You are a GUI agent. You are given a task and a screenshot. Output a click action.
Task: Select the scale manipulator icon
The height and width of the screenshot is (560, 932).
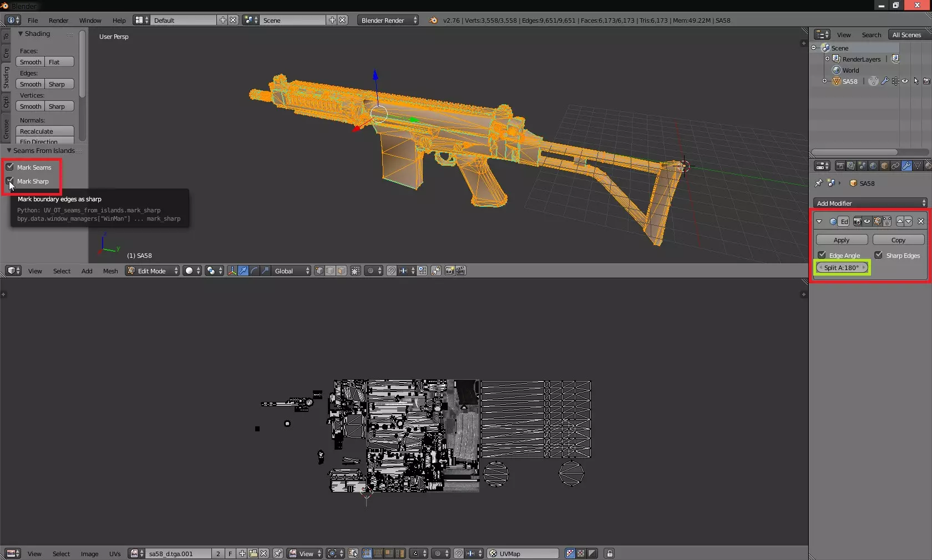(265, 271)
